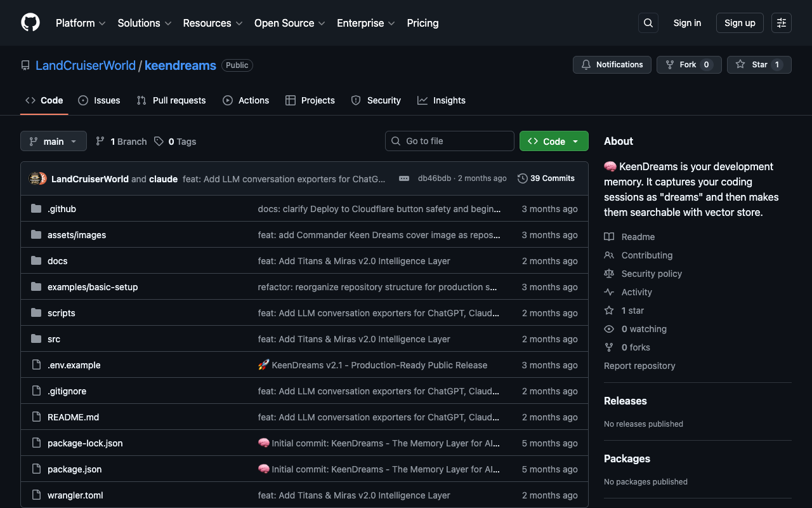
Task: Open the command palette icon near Sign up
Action: pyautogui.click(x=781, y=22)
